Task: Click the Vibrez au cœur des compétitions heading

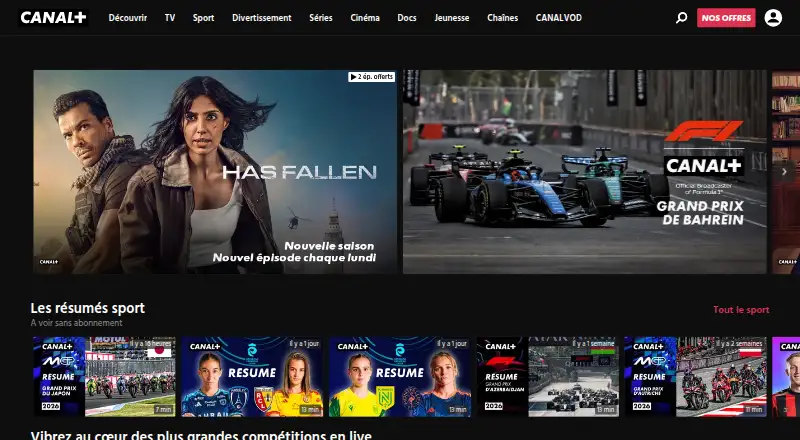Action: [201, 435]
